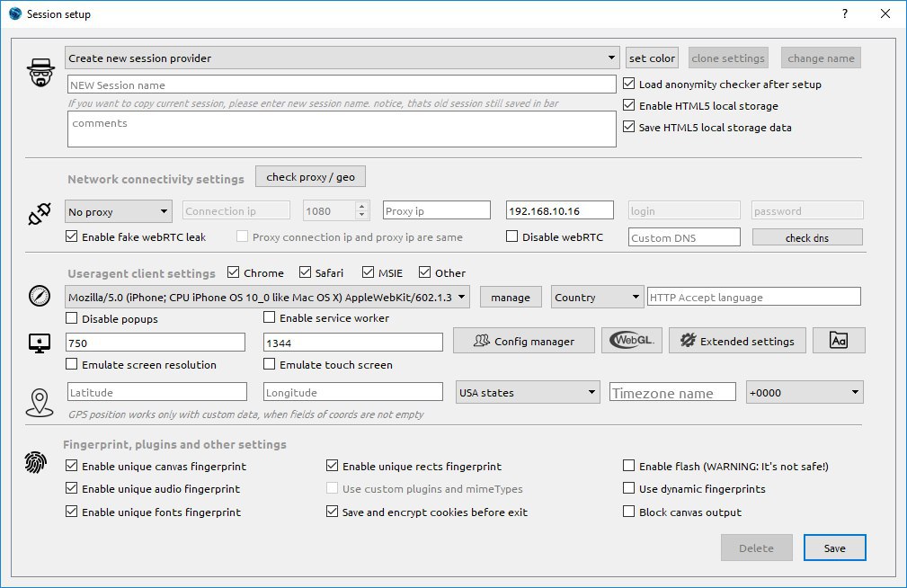The width and height of the screenshot is (907, 588).
Task: Click the Timezone name field
Action: pyautogui.click(x=672, y=392)
